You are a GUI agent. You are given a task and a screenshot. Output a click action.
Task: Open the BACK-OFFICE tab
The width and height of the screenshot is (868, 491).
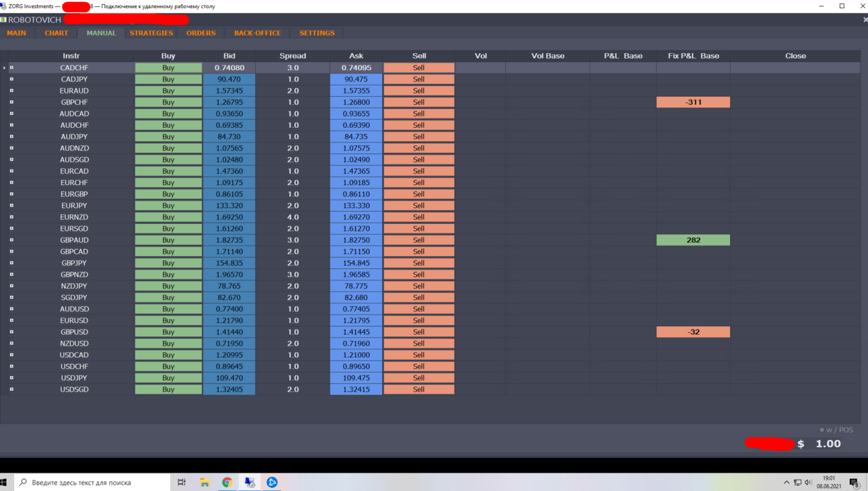tap(258, 33)
